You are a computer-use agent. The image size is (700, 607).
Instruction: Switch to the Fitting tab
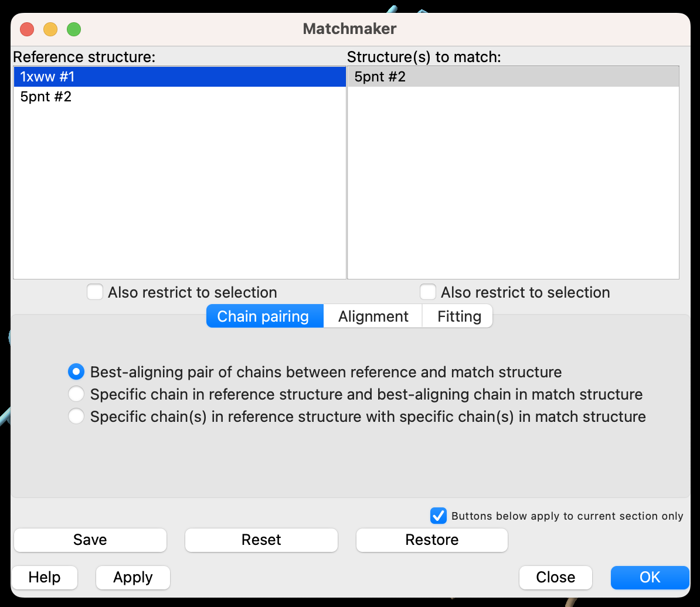pyautogui.click(x=459, y=316)
